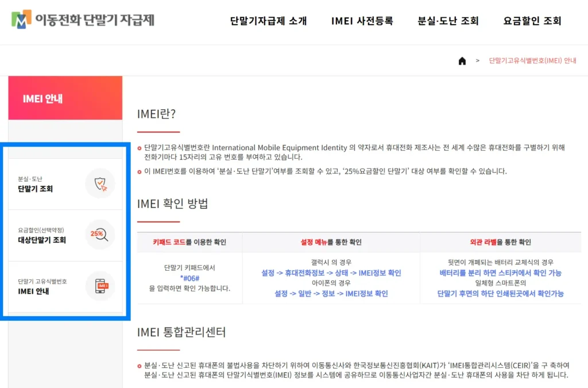Open IMEI 사전등록 menu
Screen dimensions: 588x388
click(362, 21)
